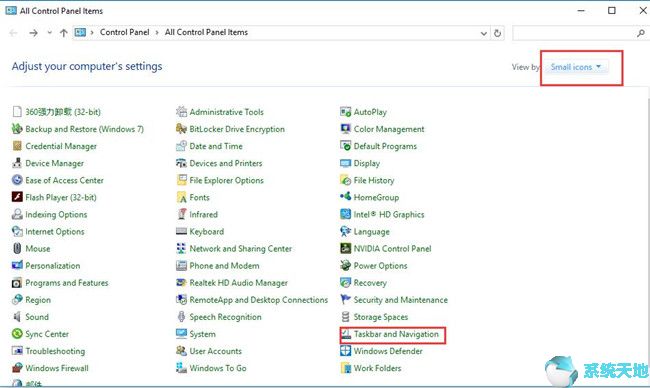650x388 pixels.
Task: Open the Display link
Action: [x=366, y=163]
